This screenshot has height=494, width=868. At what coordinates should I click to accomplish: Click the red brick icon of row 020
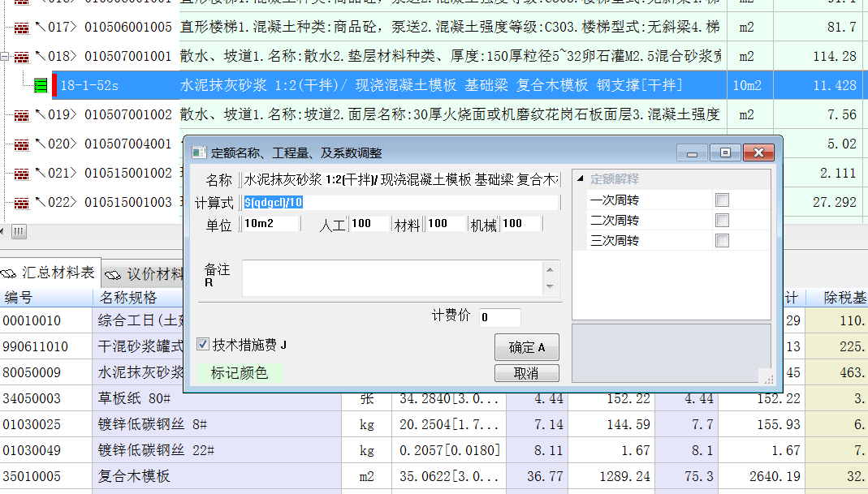tap(21, 145)
